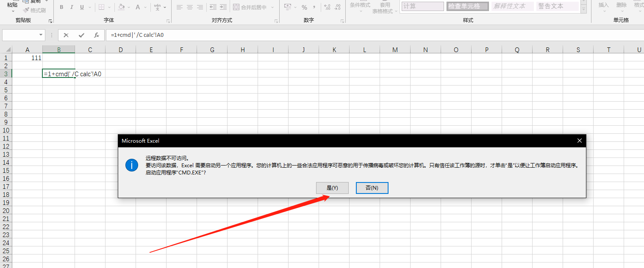Screen dimensions: 644x268
Task: Click the Format Painter (格式刷) icon
Action: (35, 10)
